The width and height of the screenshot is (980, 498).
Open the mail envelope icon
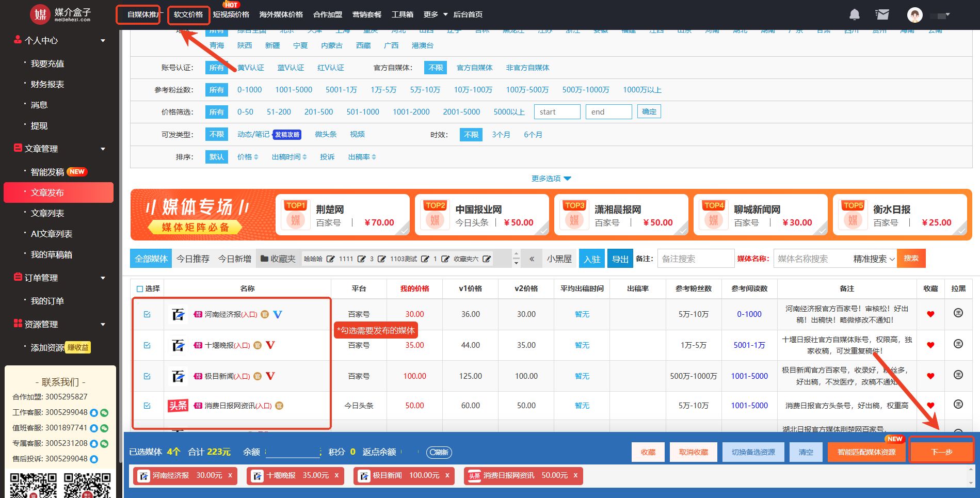click(882, 14)
